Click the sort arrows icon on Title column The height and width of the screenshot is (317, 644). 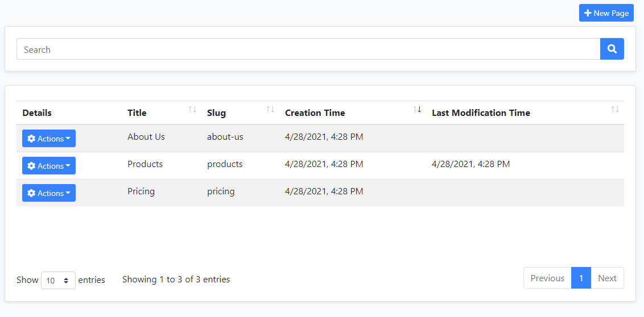pyautogui.click(x=192, y=110)
